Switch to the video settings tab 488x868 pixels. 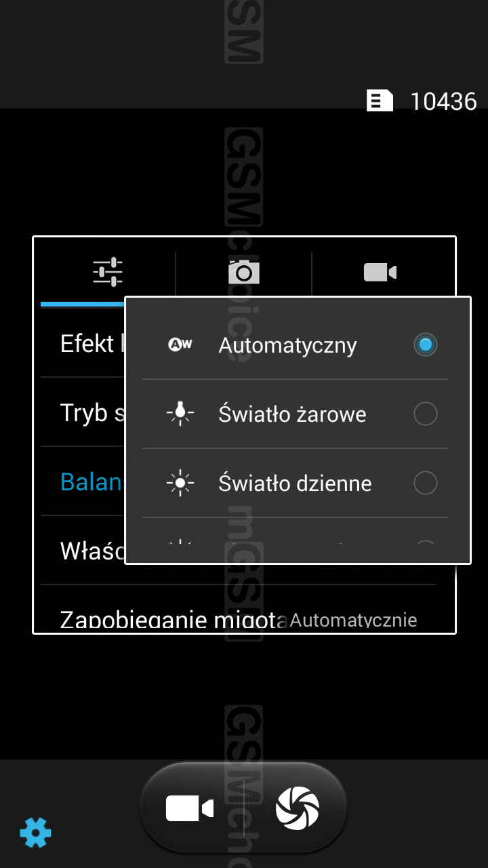coord(380,272)
